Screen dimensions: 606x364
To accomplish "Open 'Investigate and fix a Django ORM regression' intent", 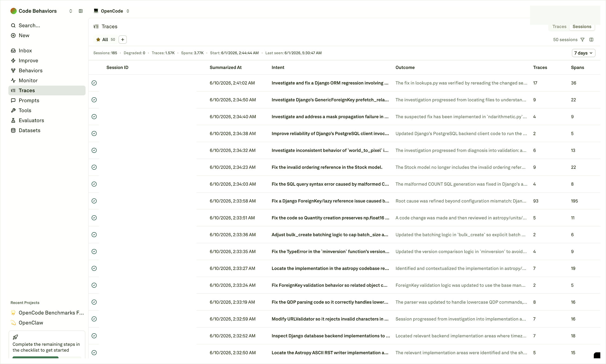I will [330, 83].
